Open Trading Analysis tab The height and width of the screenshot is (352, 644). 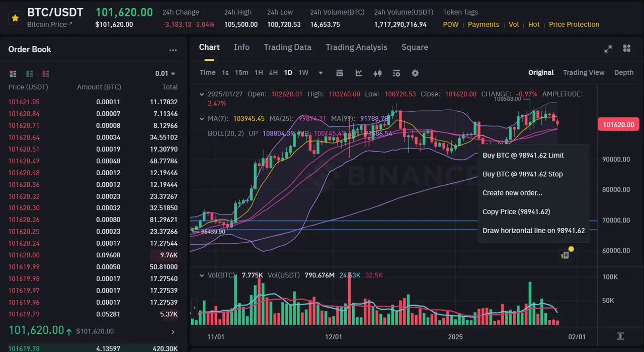point(356,47)
